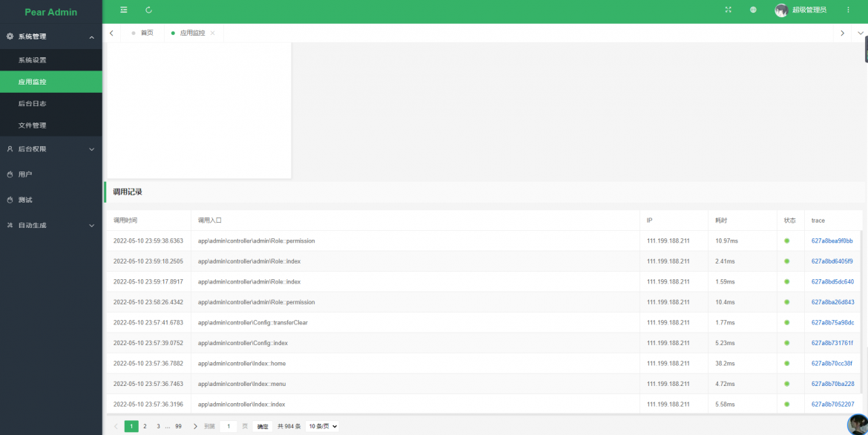Click the user icon beside 后台权限
Screen dimensions: 868x435
(10, 149)
